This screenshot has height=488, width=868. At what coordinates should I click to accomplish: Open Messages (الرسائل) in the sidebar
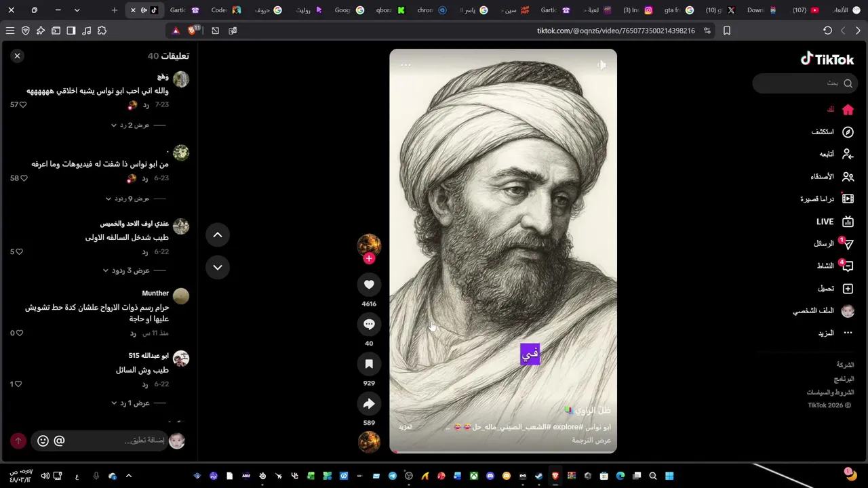pos(833,244)
